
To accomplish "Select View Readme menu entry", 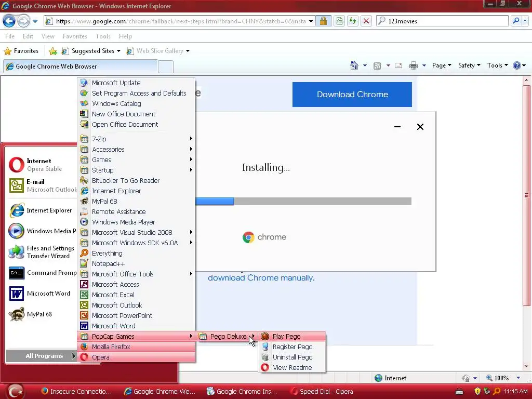I will point(292,367).
